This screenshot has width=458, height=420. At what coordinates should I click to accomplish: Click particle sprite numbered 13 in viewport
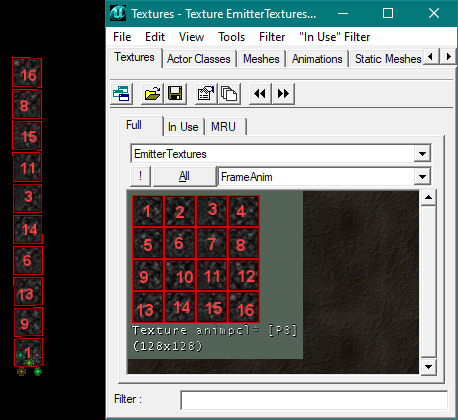click(28, 292)
